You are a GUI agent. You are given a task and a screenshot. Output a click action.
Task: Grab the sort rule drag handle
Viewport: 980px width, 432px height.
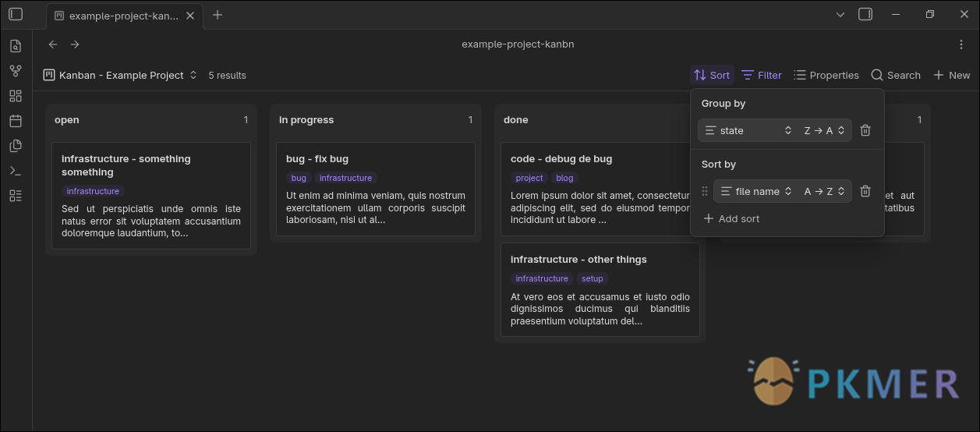tap(706, 191)
